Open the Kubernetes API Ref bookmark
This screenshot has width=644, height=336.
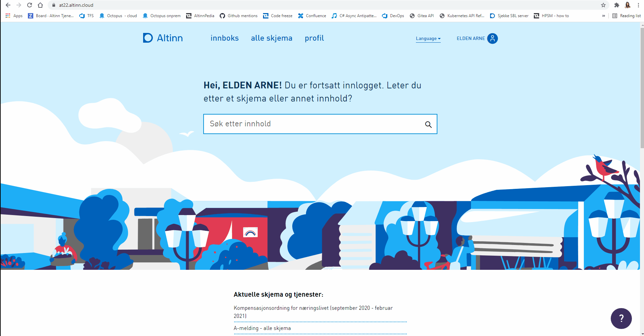(x=462, y=16)
